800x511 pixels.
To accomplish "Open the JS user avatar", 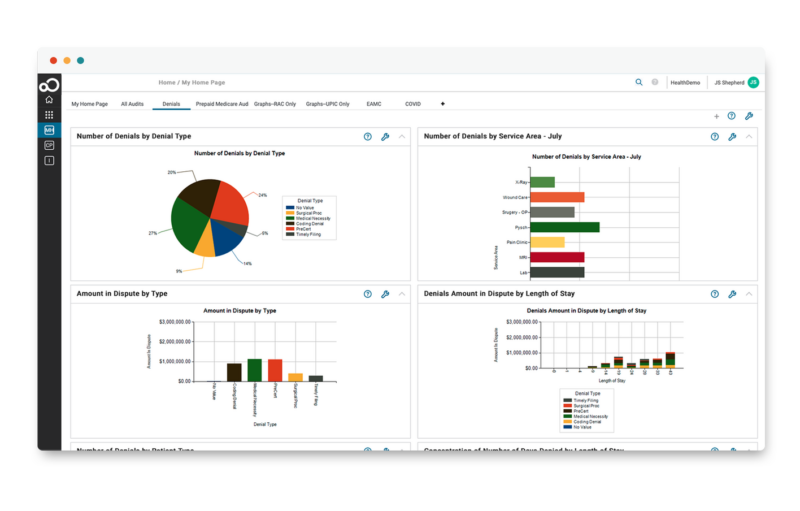I will (x=753, y=82).
